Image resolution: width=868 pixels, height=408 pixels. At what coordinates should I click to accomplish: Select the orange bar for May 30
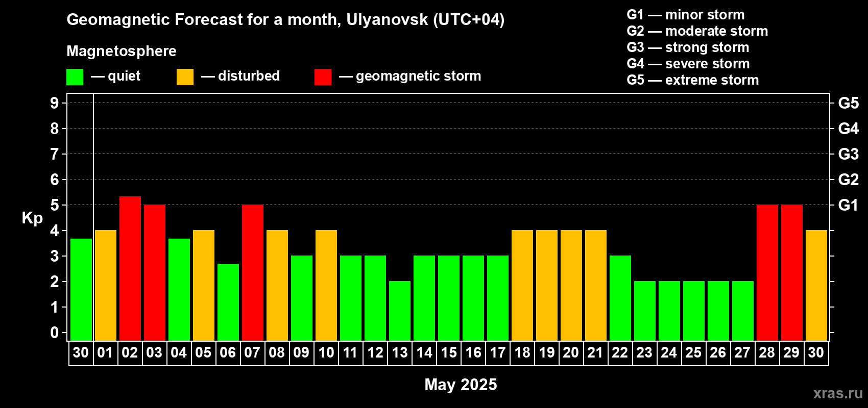coord(816,285)
